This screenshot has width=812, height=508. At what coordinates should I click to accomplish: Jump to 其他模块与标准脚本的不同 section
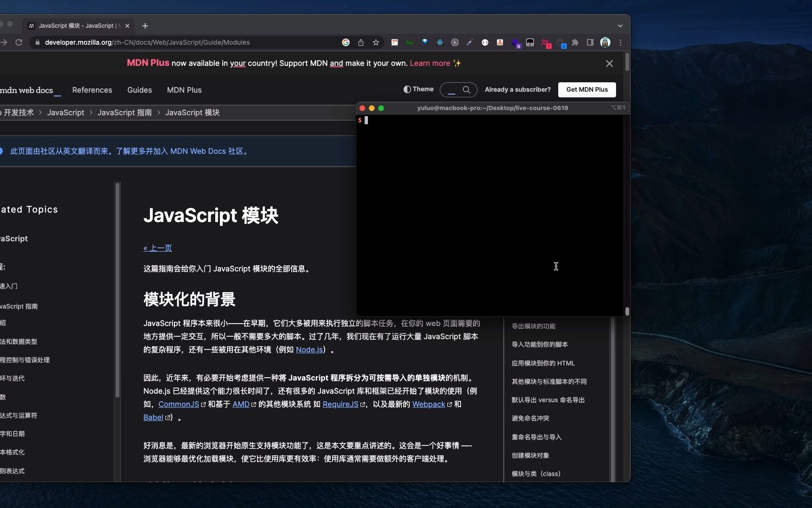coord(549,381)
